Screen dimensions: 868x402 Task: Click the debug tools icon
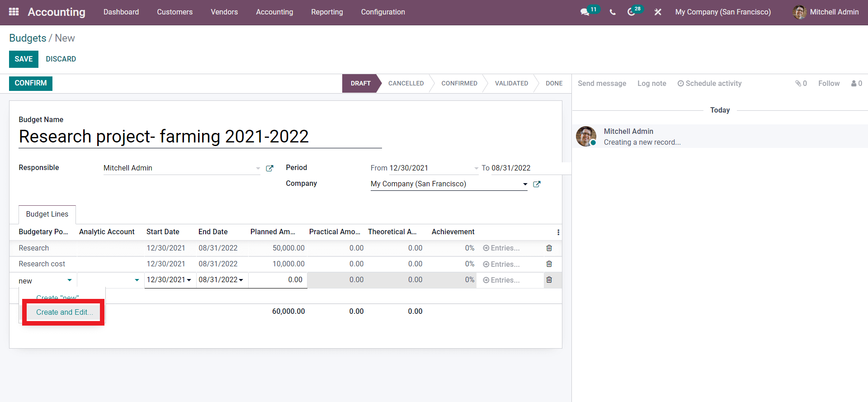pos(658,12)
